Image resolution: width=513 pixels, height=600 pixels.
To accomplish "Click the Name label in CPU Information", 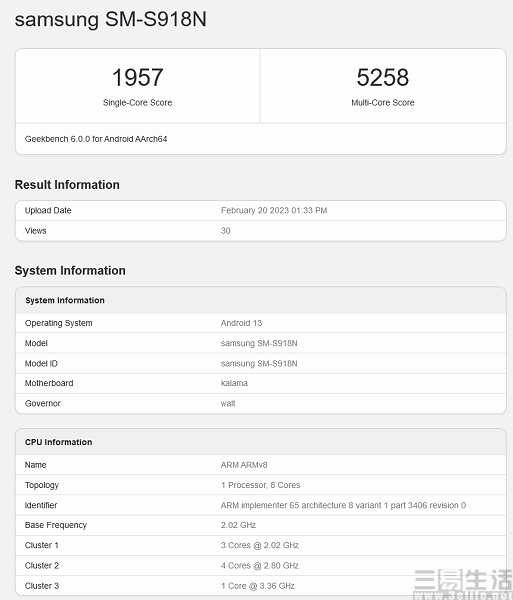I will coord(36,465).
